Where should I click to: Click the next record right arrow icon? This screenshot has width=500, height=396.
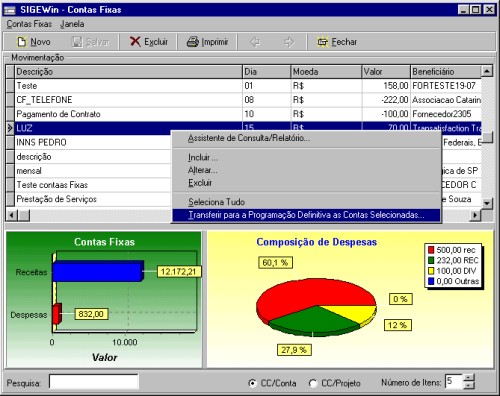(x=289, y=42)
